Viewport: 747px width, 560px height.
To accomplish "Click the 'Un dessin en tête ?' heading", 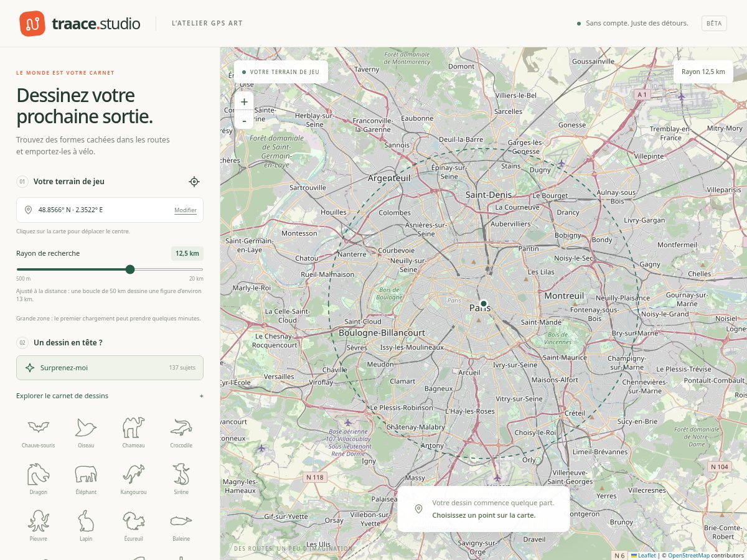I will [x=68, y=342].
